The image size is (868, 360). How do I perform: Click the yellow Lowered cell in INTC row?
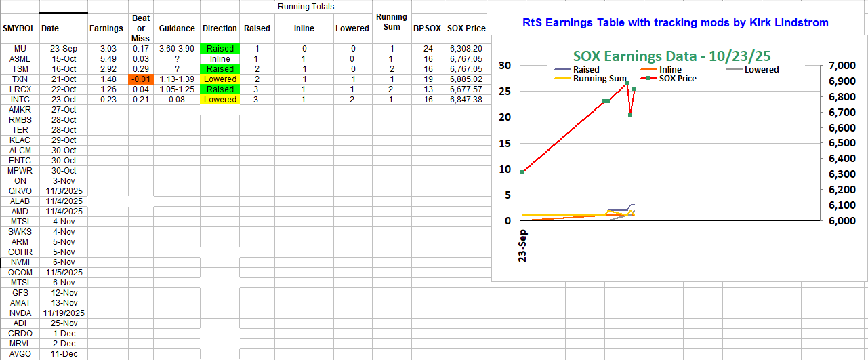tap(220, 100)
